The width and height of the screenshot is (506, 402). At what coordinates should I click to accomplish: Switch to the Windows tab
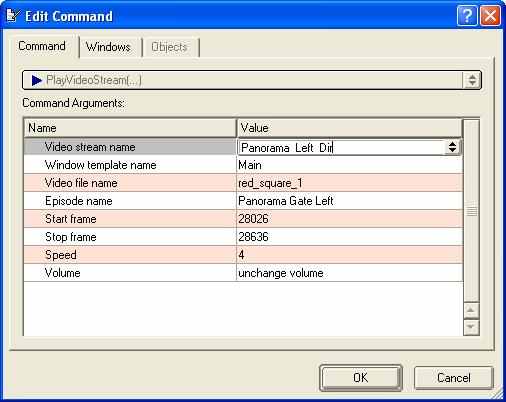tap(108, 47)
